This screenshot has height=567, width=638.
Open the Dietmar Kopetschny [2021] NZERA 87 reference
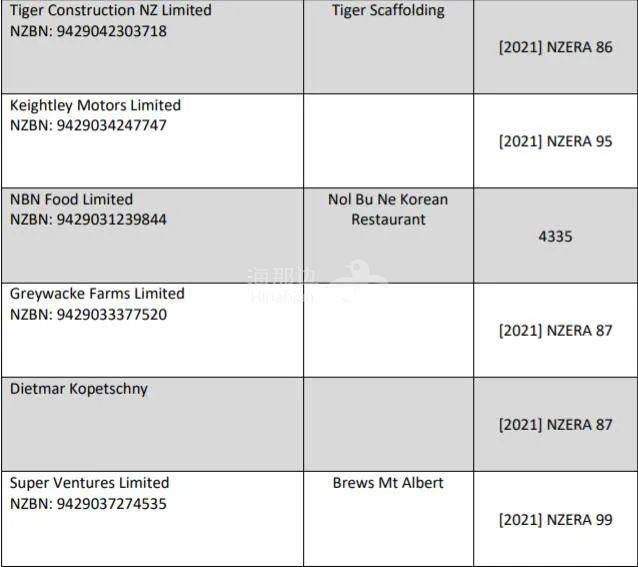tap(555, 425)
